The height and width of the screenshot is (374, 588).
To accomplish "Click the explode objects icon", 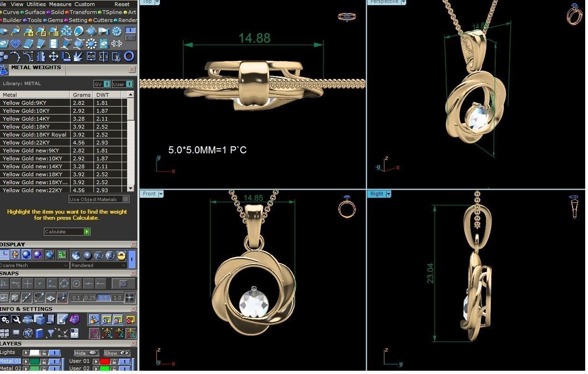I will 78,56.
